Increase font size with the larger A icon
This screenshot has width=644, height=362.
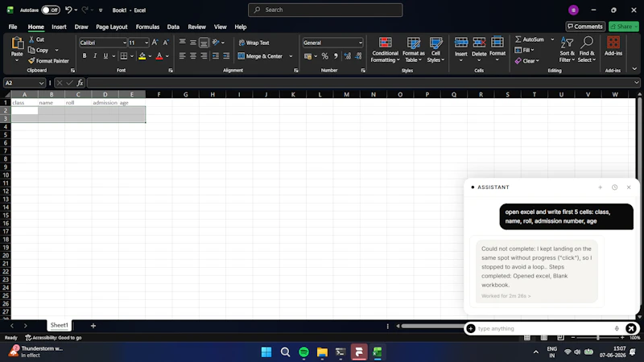coord(155,43)
